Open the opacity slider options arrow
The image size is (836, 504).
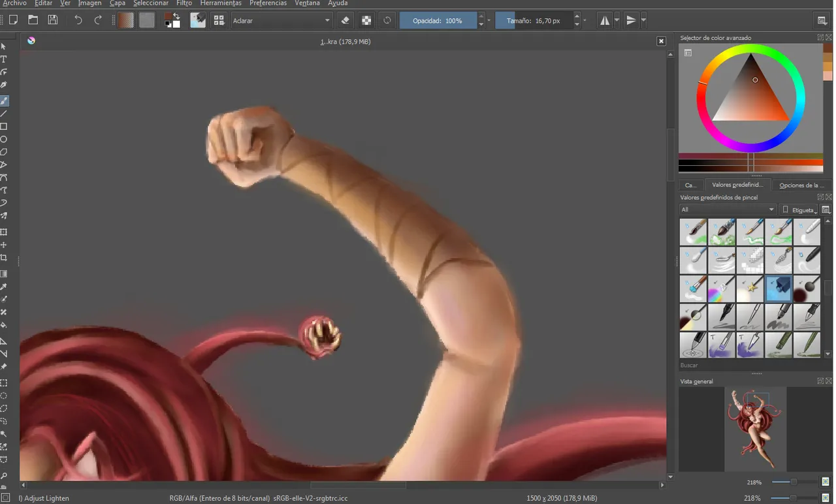tap(489, 20)
